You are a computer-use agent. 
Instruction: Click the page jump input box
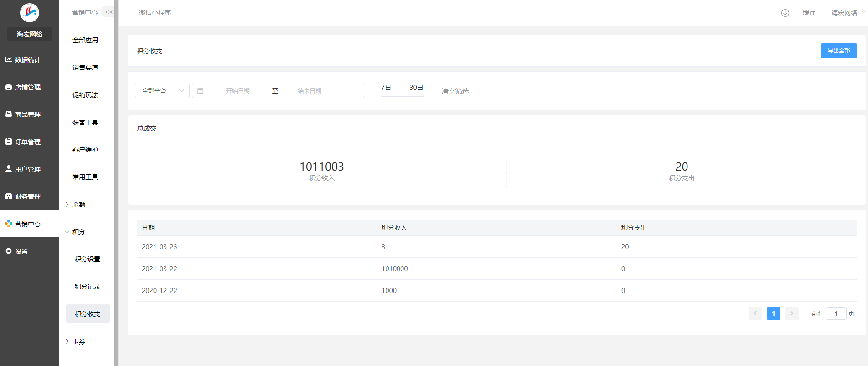point(836,314)
